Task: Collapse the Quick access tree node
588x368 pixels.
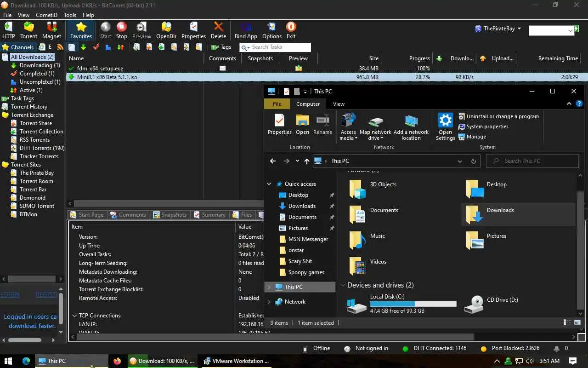Action: point(269,184)
